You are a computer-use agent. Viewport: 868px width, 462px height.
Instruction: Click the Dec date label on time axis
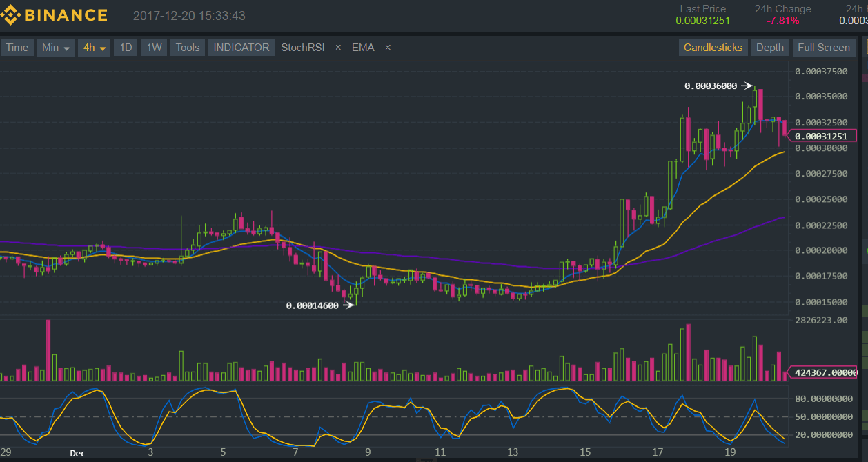(x=78, y=453)
